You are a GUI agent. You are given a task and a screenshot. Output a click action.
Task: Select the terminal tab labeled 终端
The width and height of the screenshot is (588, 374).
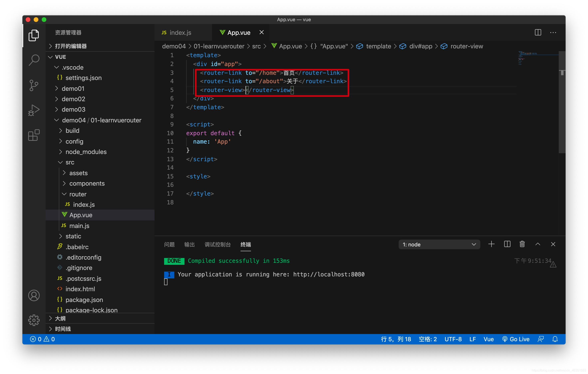(x=247, y=244)
